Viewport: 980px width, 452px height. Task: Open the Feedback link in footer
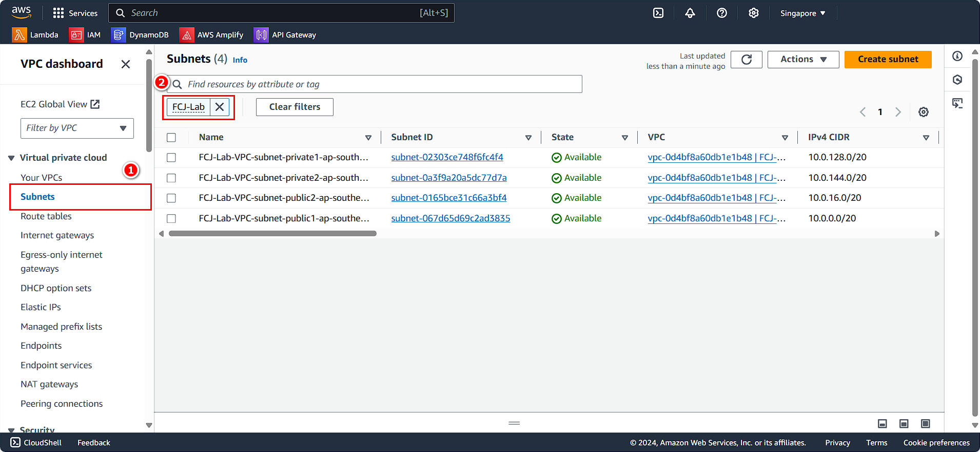(94, 443)
